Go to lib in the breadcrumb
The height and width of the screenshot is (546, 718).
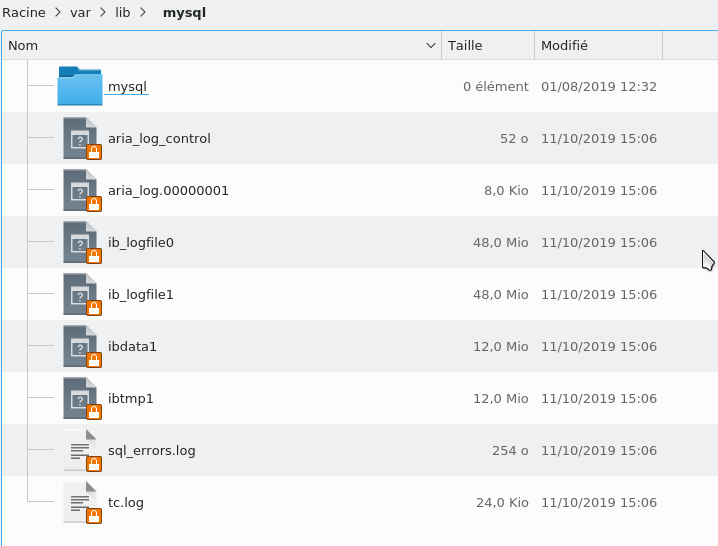123,12
